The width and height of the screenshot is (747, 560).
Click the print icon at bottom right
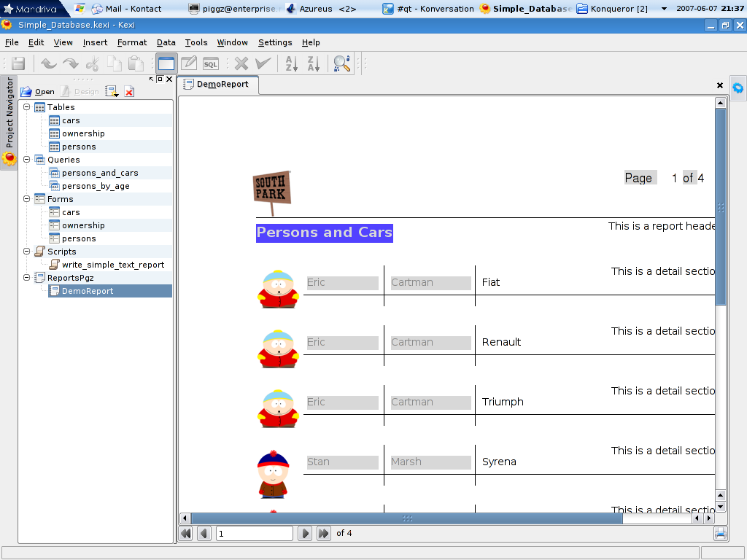(720, 533)
